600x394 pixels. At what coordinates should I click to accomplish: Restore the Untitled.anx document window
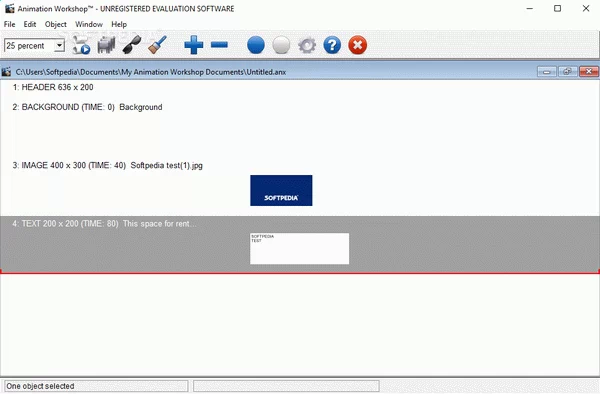(567, 72)
